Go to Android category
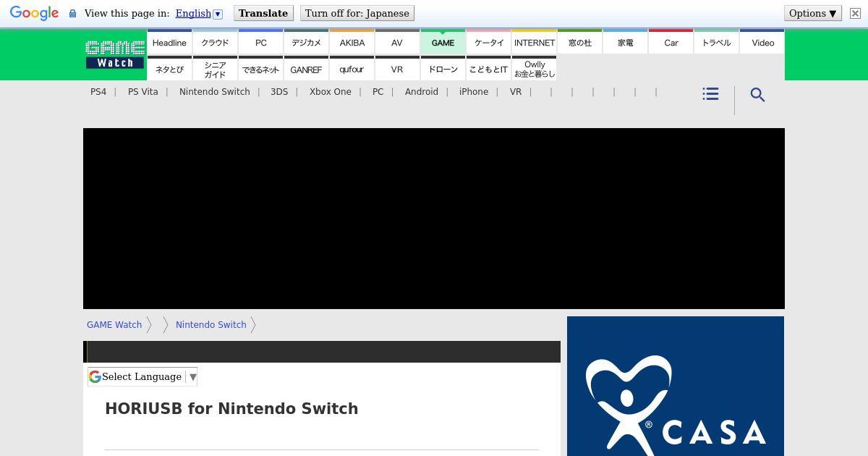 coord(422,92)
